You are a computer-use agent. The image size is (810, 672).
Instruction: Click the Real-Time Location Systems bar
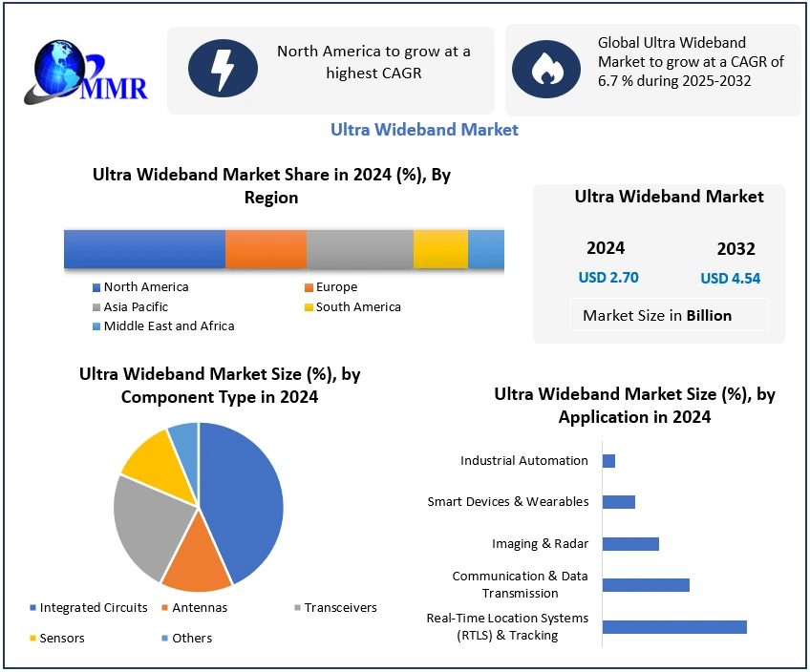674,627
